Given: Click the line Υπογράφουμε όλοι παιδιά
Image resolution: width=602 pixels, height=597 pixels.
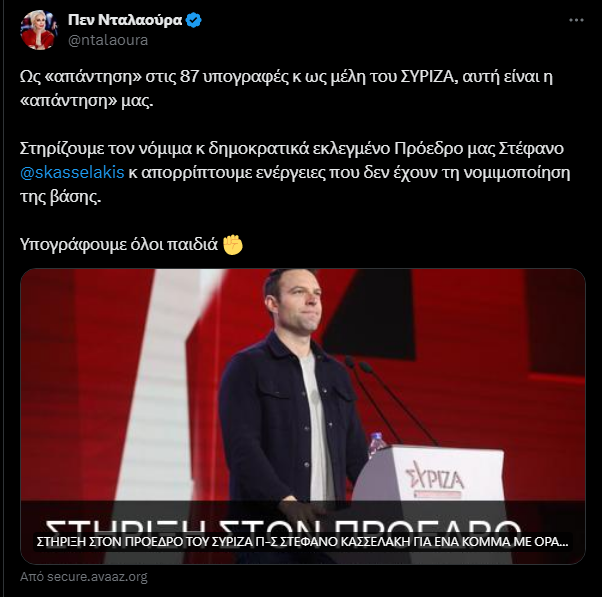Looking at the screenshot, I should coord(132,245).
